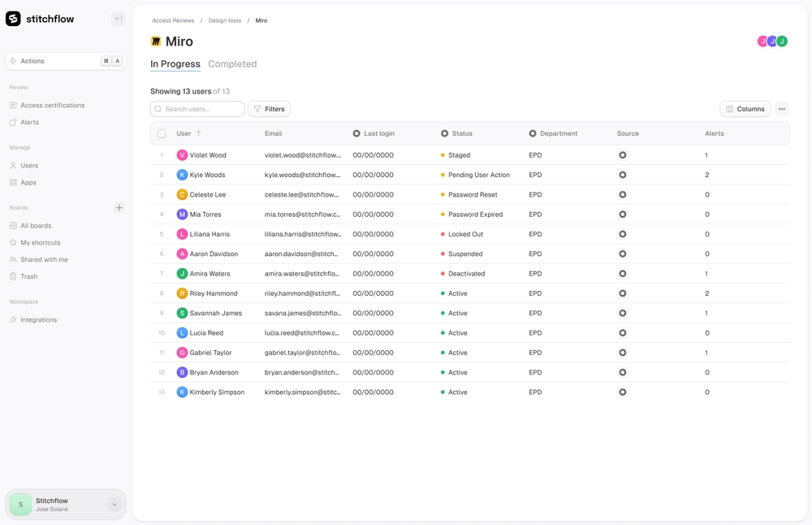Open the Trash from the Boards section
Screen dimensions: 812x525
pos(28,276)
